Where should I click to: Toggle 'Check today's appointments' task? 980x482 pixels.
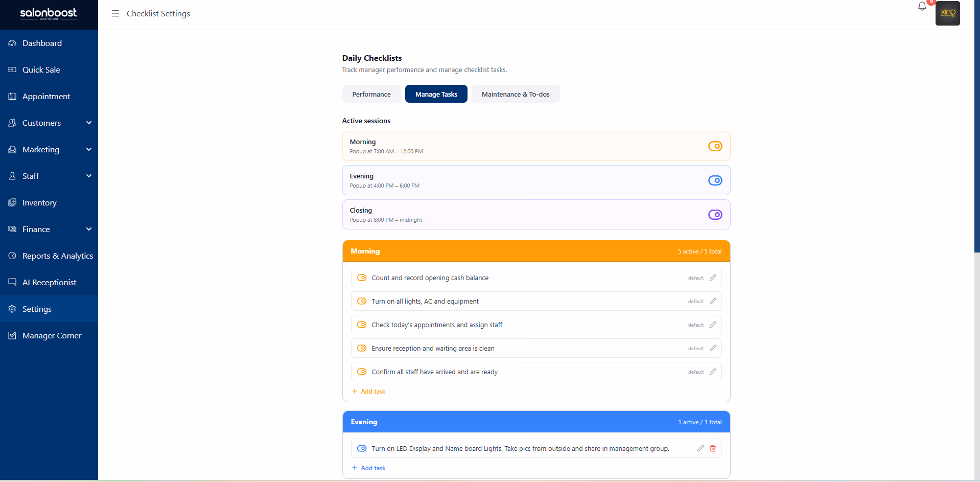[x=362, y=325]
